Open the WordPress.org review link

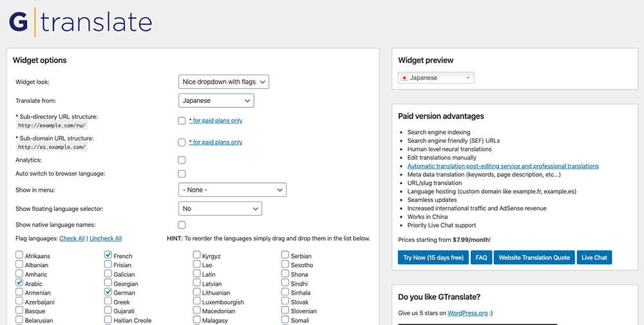[x=469, y=314]
